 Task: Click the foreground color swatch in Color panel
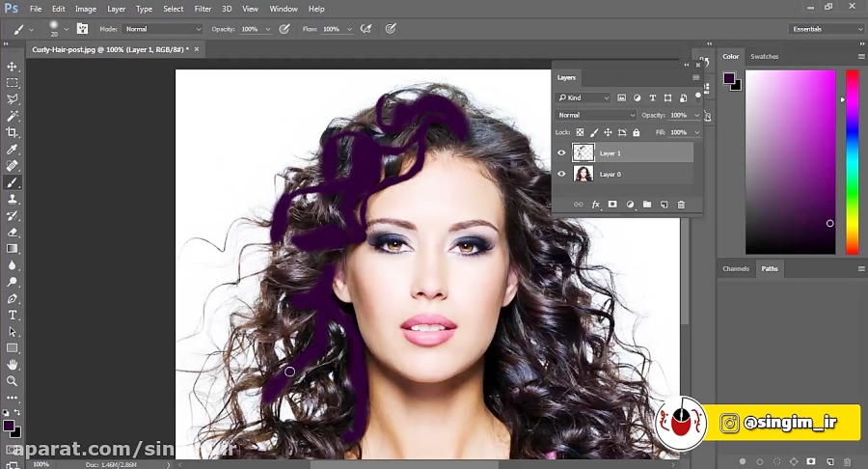click(729, 78)
